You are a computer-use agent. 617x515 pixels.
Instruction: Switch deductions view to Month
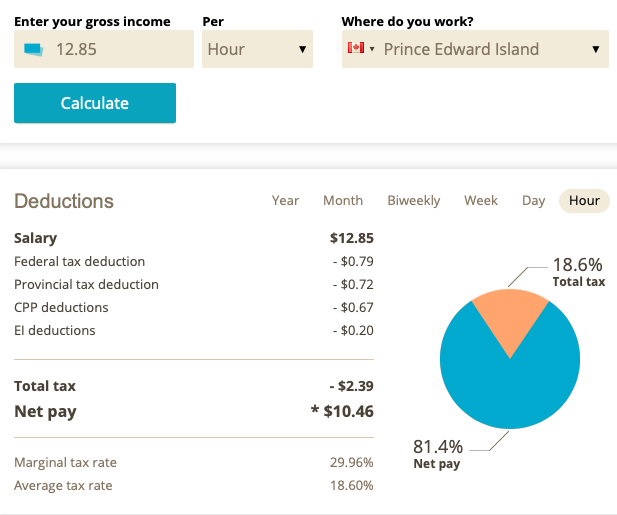pyautogui.click(x=343, y=200)
